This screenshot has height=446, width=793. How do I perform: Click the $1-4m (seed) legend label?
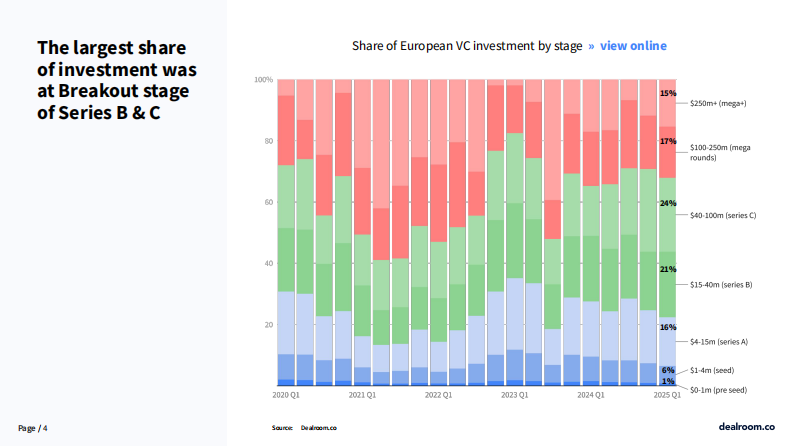pos(710,371)
